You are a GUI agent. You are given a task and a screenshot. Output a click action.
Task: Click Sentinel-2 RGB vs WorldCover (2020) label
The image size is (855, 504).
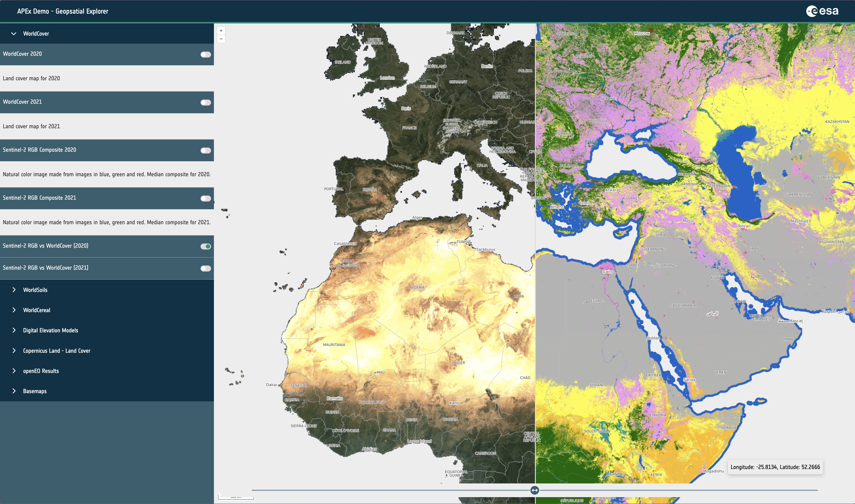(45, 246)
